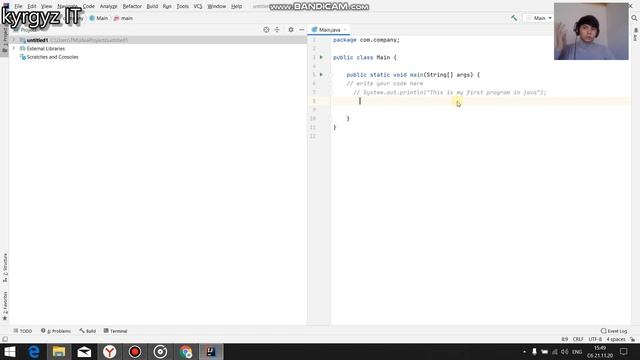
Task: Click the build project hammer icon
Action: click(514, 18)
